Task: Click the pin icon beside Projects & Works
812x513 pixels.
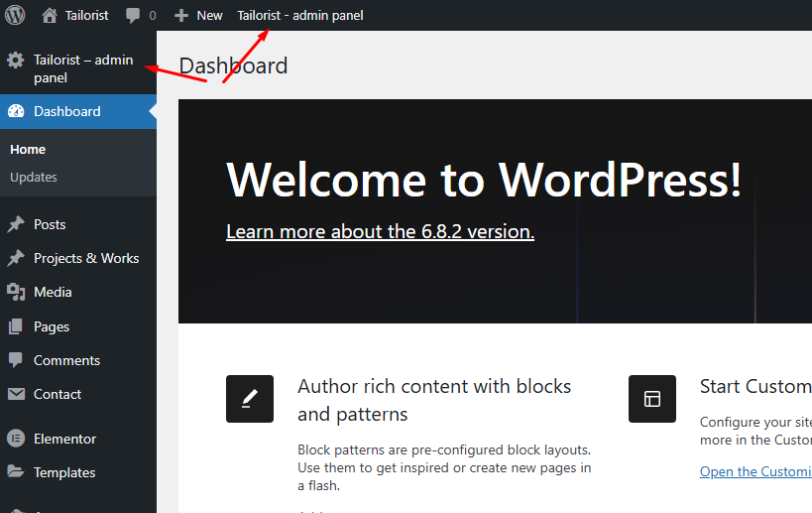Action: [x=16, y=258]
